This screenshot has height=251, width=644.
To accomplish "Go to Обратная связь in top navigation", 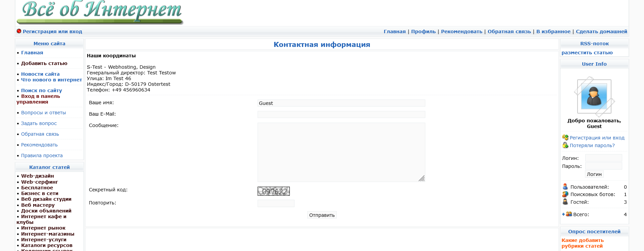I will click(509, 32).
